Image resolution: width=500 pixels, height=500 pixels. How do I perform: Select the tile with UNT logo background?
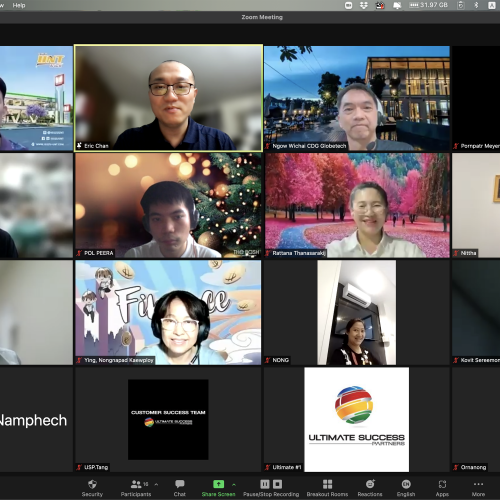point(36,98)
